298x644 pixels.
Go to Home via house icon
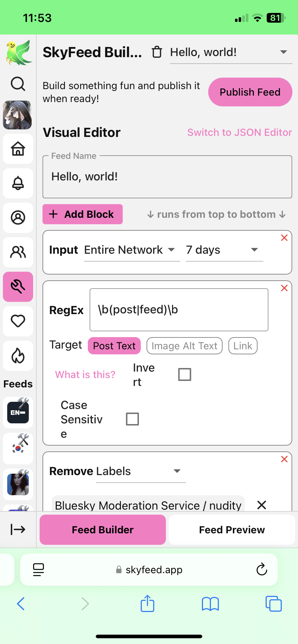click(x=18, y=148)
